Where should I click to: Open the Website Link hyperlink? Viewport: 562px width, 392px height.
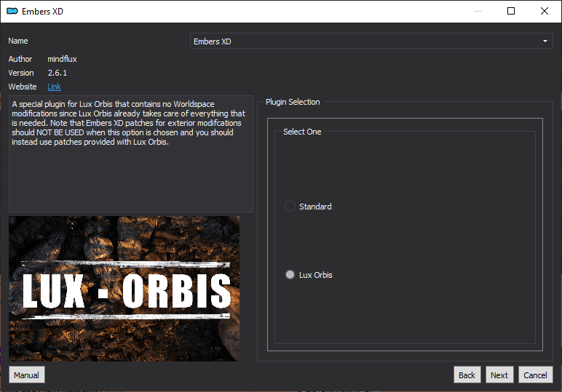click(54, 87)
